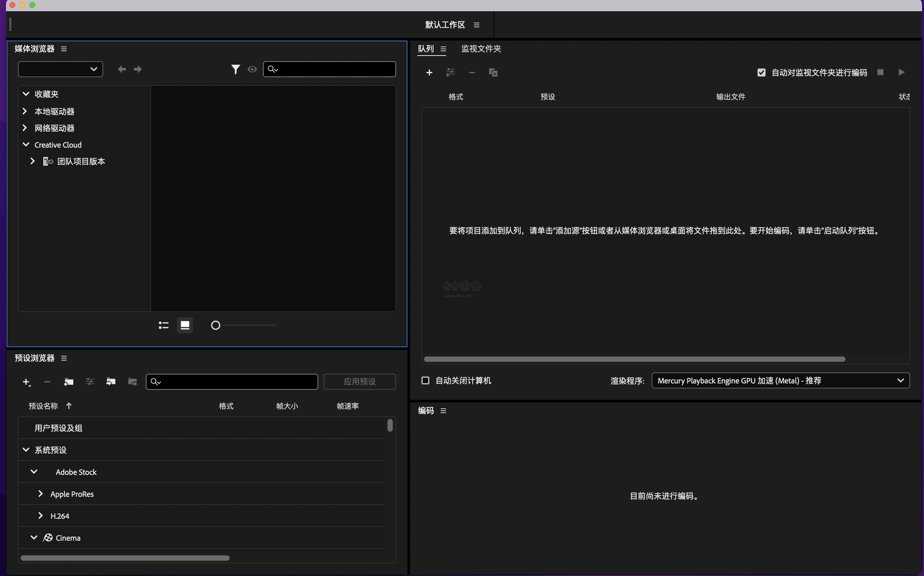The width and height of the screenshot is (924, 576).
Task: Open the 编码 panel menu
Action: tap(443, 410)
